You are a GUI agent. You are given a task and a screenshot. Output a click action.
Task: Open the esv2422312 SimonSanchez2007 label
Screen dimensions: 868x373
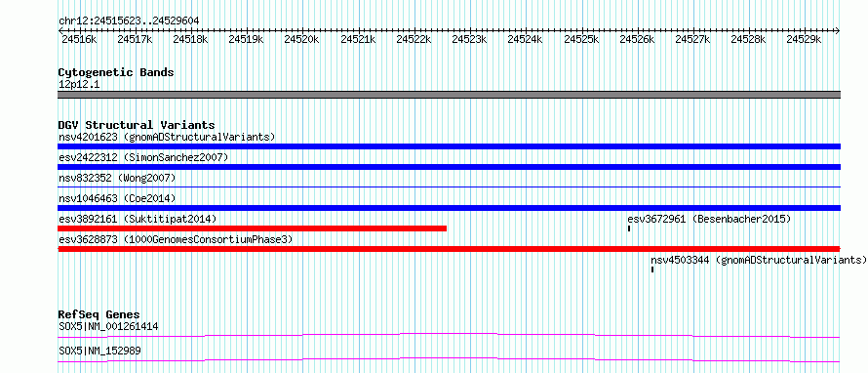(143, 157)
